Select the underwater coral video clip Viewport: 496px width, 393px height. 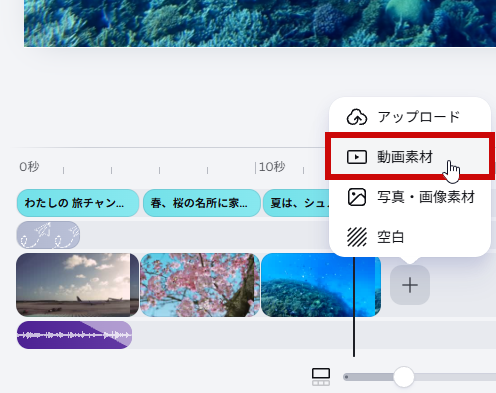[x=321, y=285]
